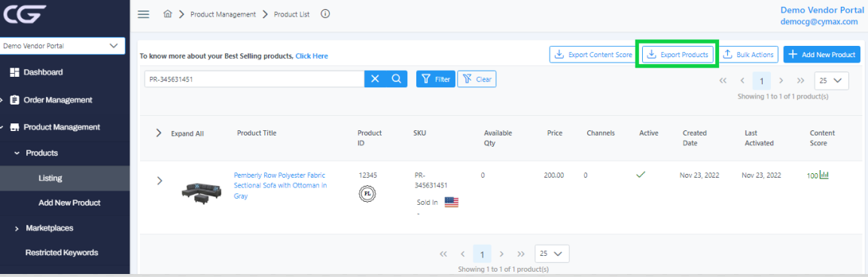Go to next page in top pager
Screen dimensions: 868x277
(781, 81)
